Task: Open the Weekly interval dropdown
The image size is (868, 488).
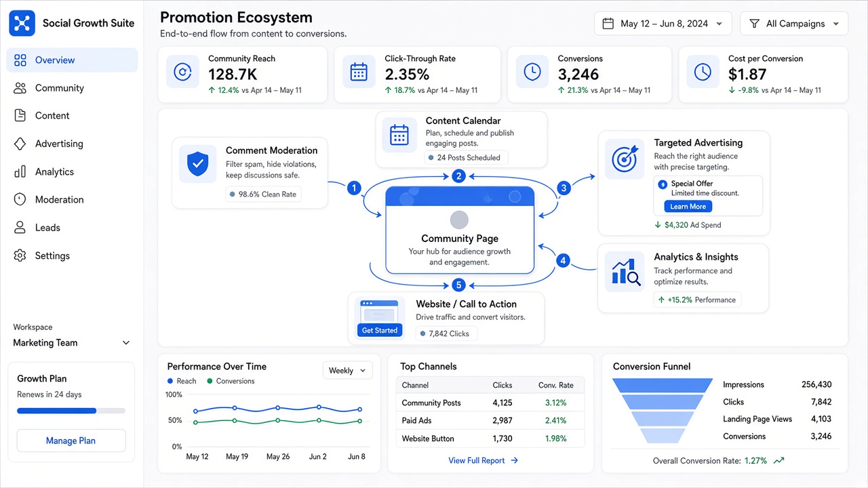Action: point(347,371)
